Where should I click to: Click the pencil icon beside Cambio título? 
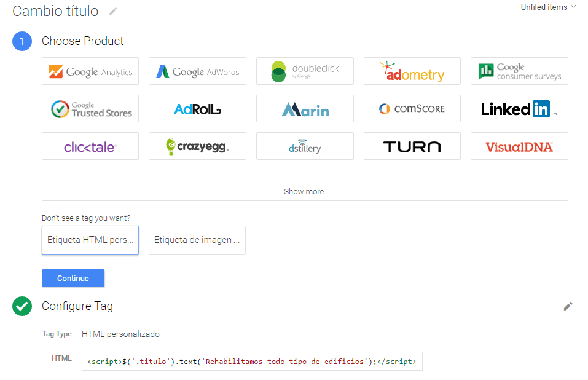pyautogui.click(x=112, y=11)
